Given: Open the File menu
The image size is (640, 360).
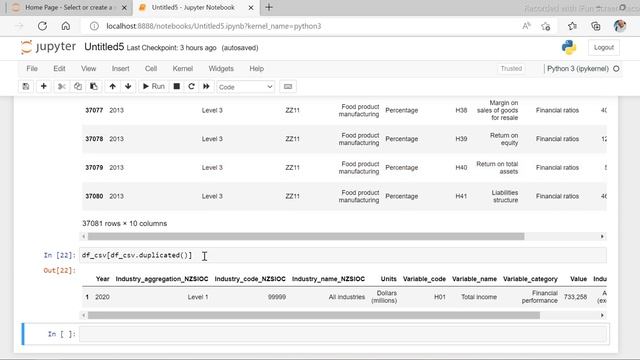Looking at the screenshot, I should click(x=32, y=69).
